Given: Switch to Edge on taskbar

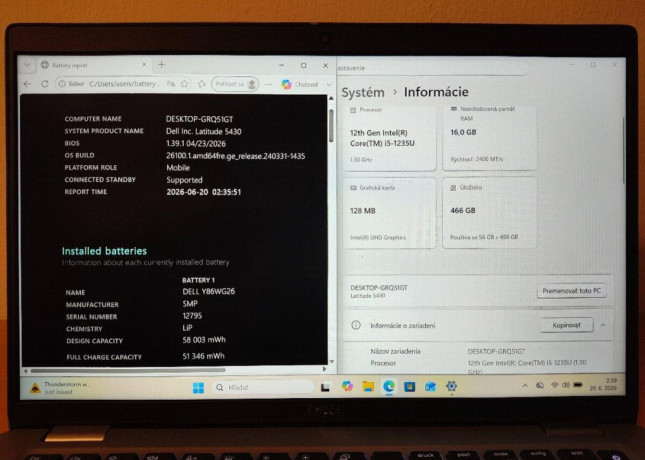Looking at the screenshot, I should click(x=389, y=386).
